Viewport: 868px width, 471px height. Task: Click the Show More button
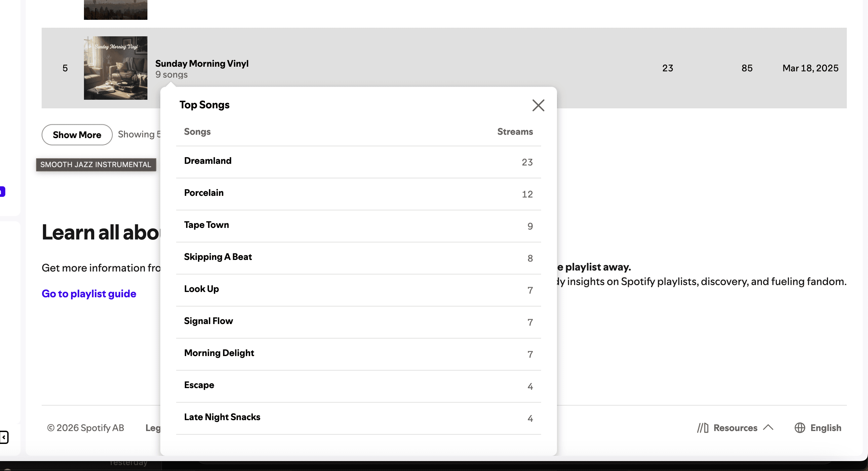(x=77, y=135)
